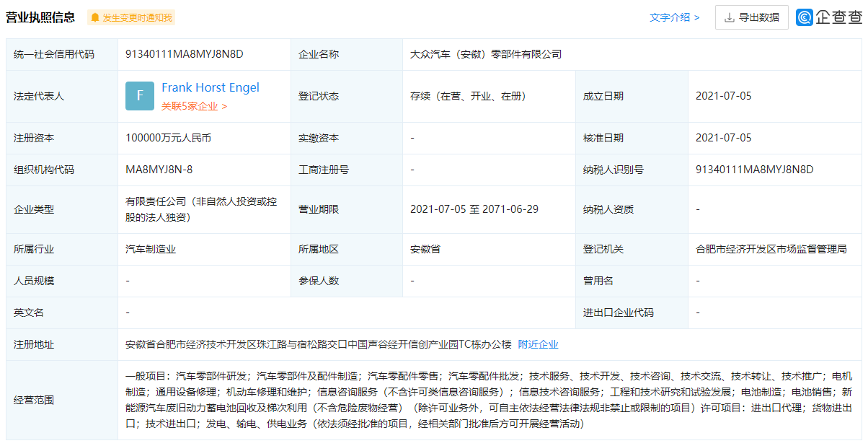This screenshot has height=446, width=868.
Task: Click the 进出口企业代码 label cell
Action: pyautogui.click(x=632, y=312)
